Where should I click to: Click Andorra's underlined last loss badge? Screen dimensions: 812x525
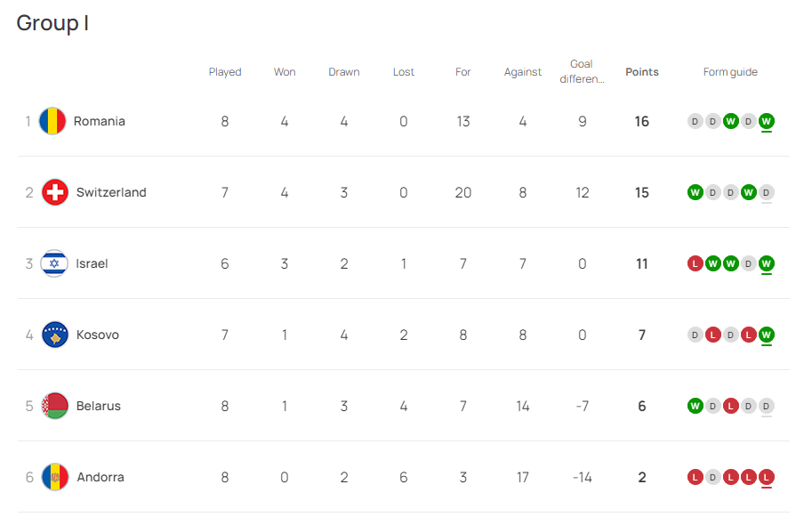point(767,477)
